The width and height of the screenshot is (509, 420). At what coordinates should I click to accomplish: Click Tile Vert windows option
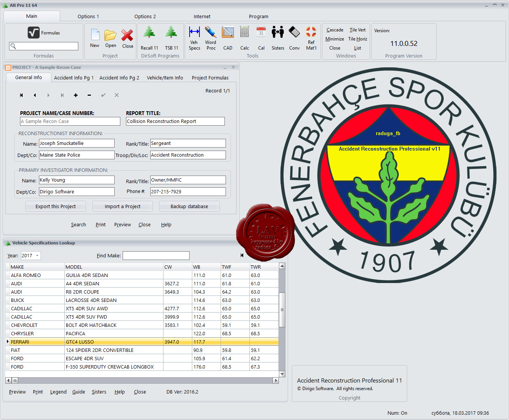tap(358, 30)
